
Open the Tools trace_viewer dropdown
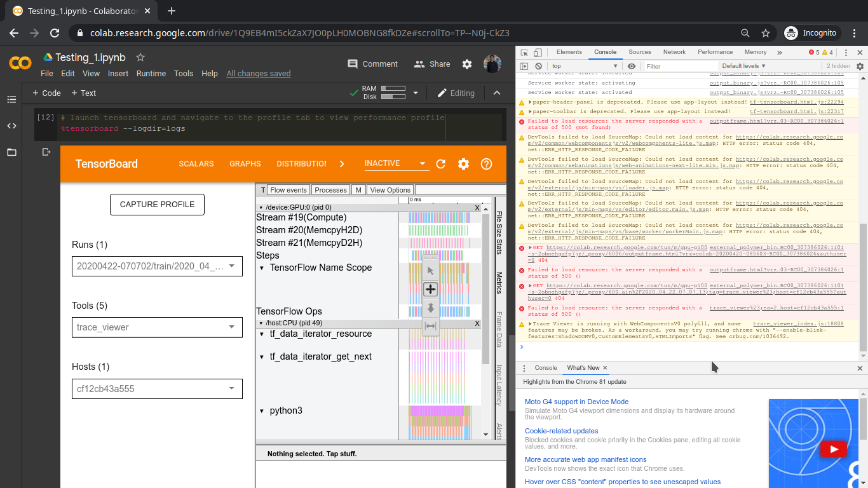158,327
